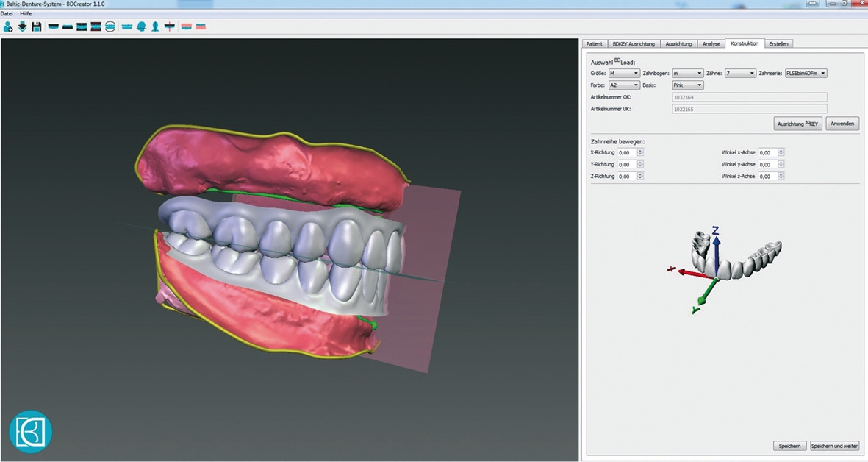
Task: Switch to the Analyse tab
Action: click(x=711, y=43)
